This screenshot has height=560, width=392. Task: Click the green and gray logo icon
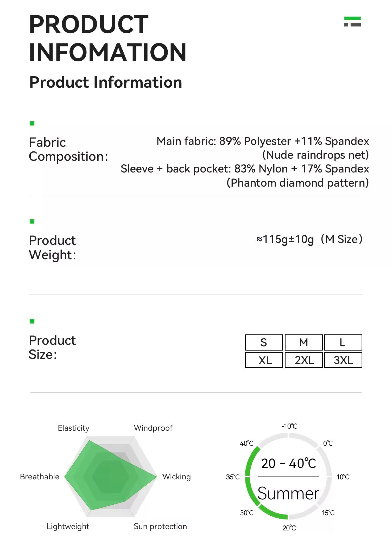[352, 22]
